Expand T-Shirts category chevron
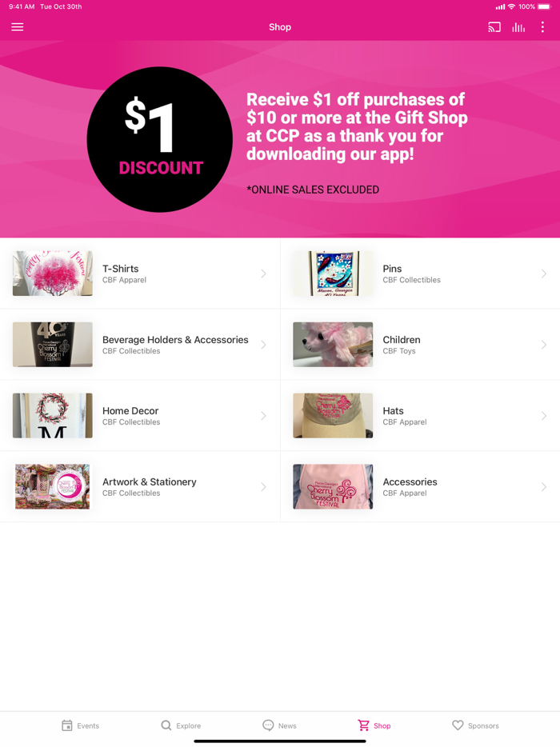The width and height of the screenshot is (560, 747). 263,274
